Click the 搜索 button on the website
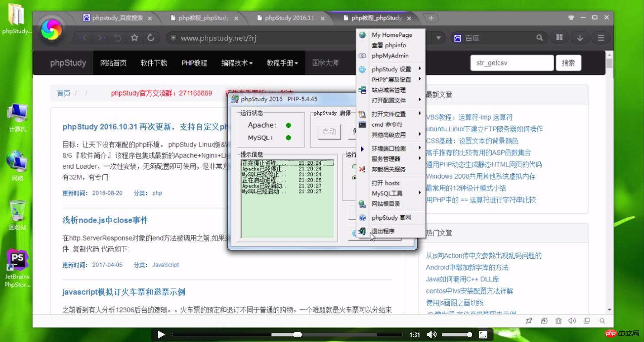The height and width of the screenshot is (342, 644). pyautogui.click(x=568, y=63)
